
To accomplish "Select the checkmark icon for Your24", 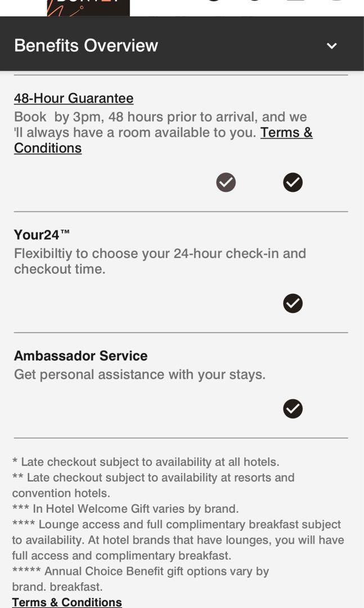I will (292, 303).
